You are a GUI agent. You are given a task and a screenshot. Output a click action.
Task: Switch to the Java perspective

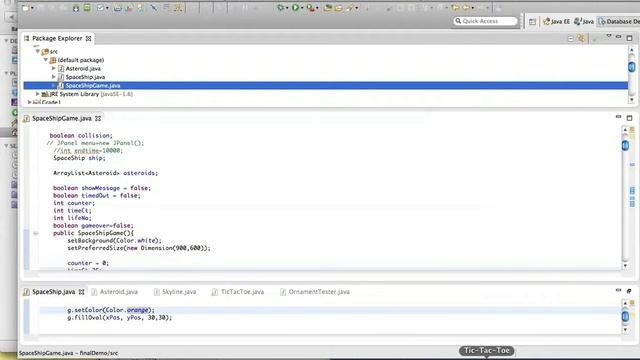tap(584, 22)
